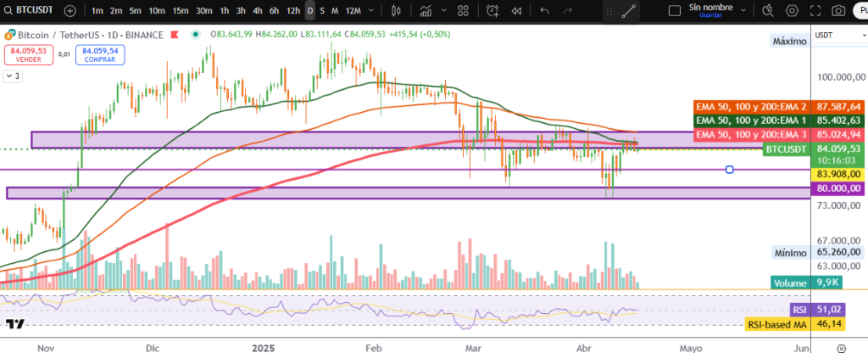The image size is (868, 353).
Task: Open the indicators menu icon
Action: point(426,10)
